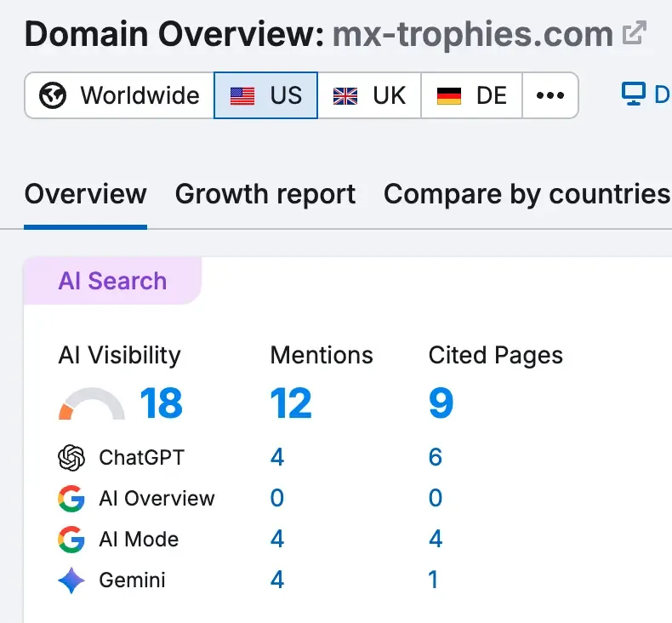This screenshot has height=623, width=672.
Task: Open ChatGPT mentions count 4
Action: point(277,457)
